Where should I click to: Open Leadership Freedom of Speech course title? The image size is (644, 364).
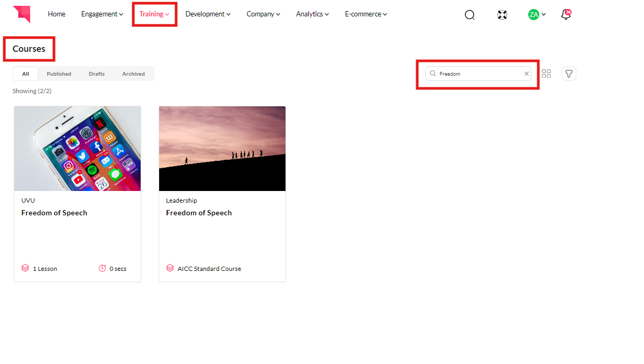(199, 213)
